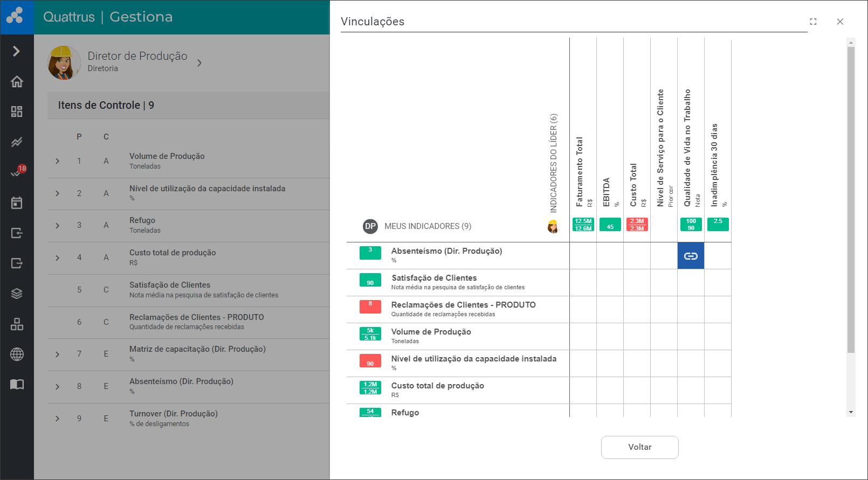This screenshot has height=480, width=868.
Task: Expand the sidebar navigation chevron
Action: click(x=17, y=51)
